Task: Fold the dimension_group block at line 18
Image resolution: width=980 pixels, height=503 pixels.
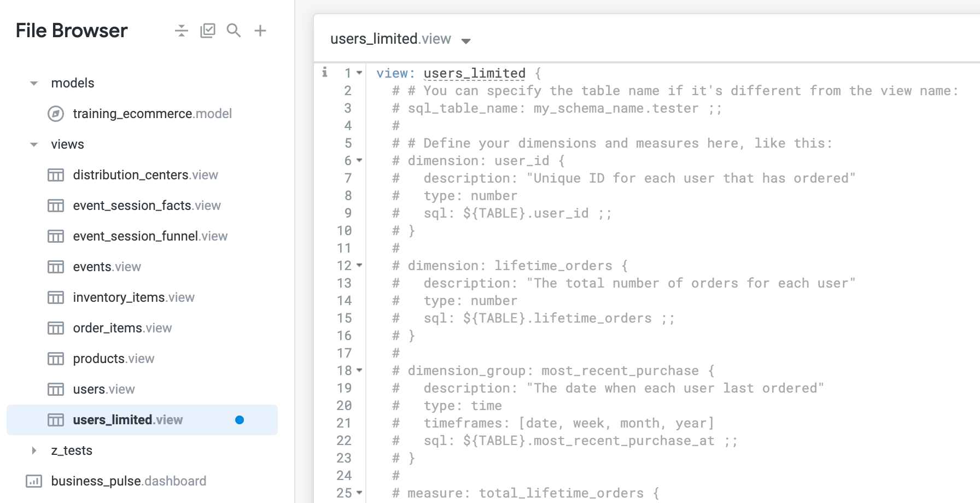Action: click(359, 370)
